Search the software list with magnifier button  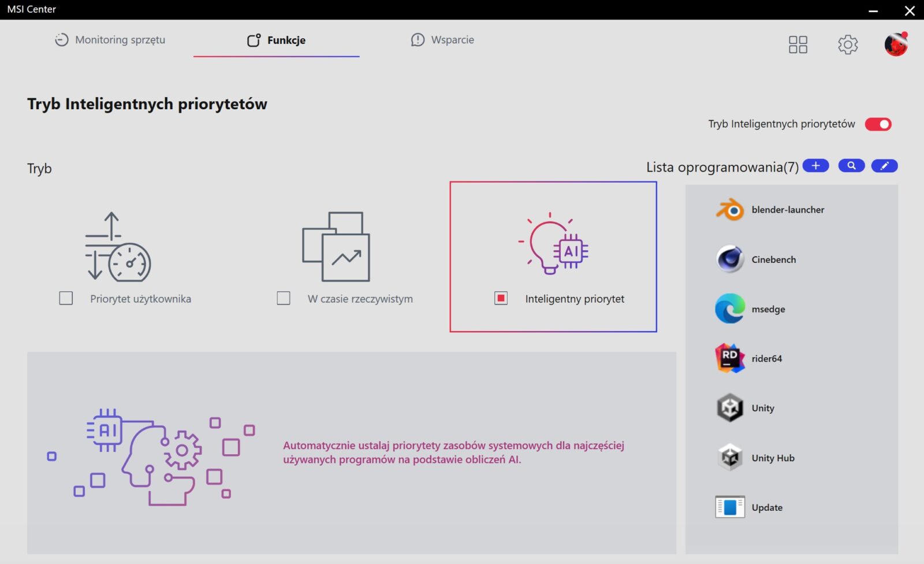tap(851, 166)
